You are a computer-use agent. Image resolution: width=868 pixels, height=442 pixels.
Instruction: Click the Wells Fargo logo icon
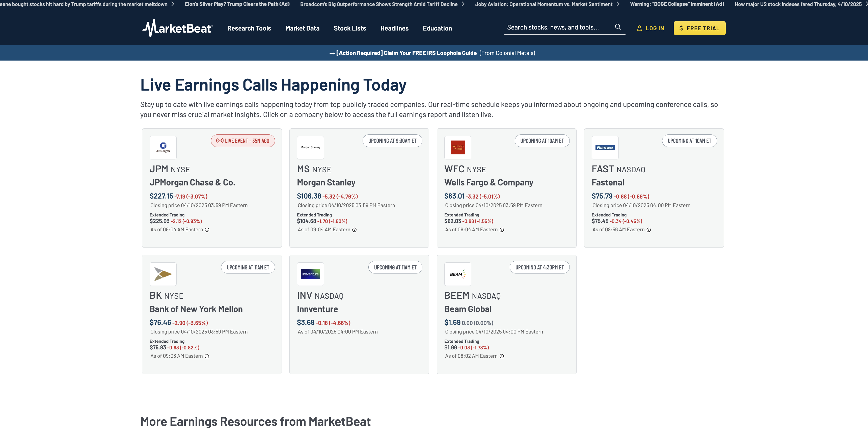[x=457, y=148]
